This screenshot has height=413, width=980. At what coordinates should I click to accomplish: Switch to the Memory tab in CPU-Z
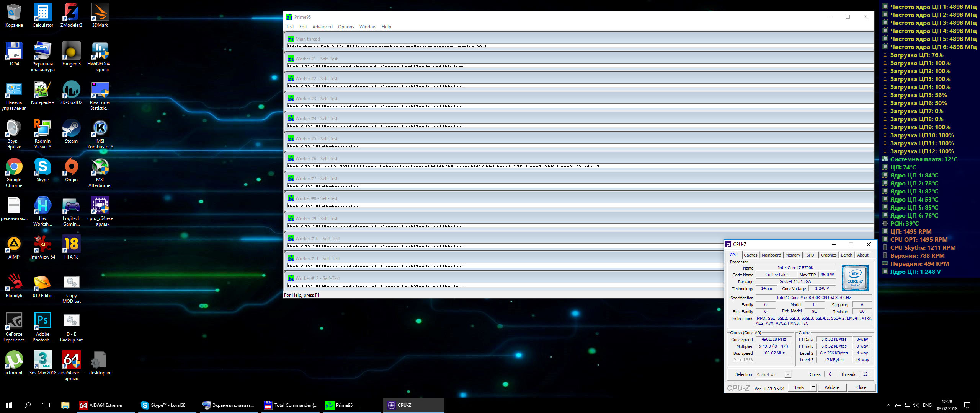pyautogui.click(x=792, y=255)
